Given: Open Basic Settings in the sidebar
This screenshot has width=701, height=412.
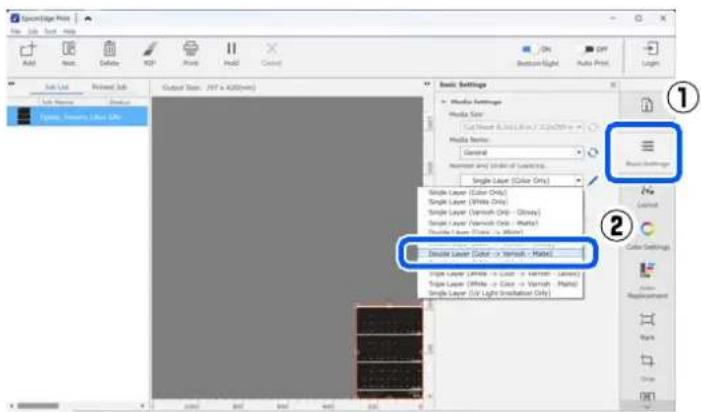Looking at the screenshot, I should click(647, 152).
